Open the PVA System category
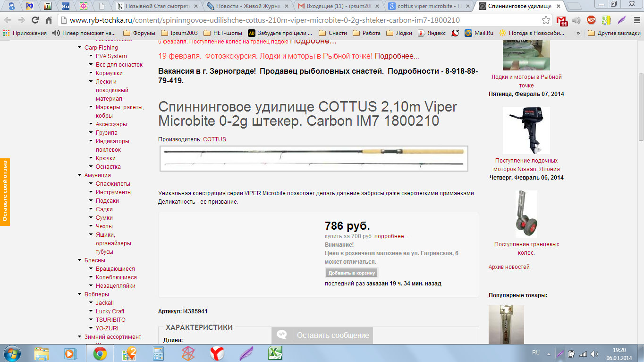Viewport: 644px width, 362px height. point(111,56)
